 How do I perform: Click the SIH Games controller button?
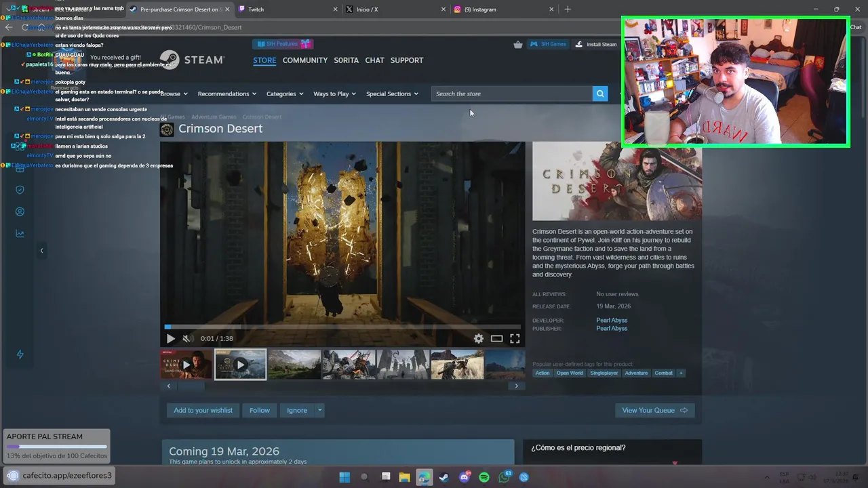coord(548,44)
